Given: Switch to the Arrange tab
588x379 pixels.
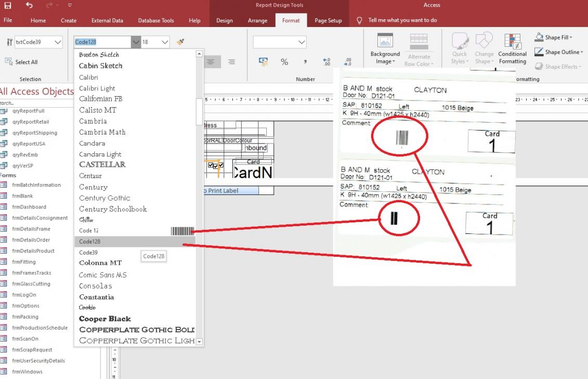Looking at the screenshot, I should click(258, 20).
